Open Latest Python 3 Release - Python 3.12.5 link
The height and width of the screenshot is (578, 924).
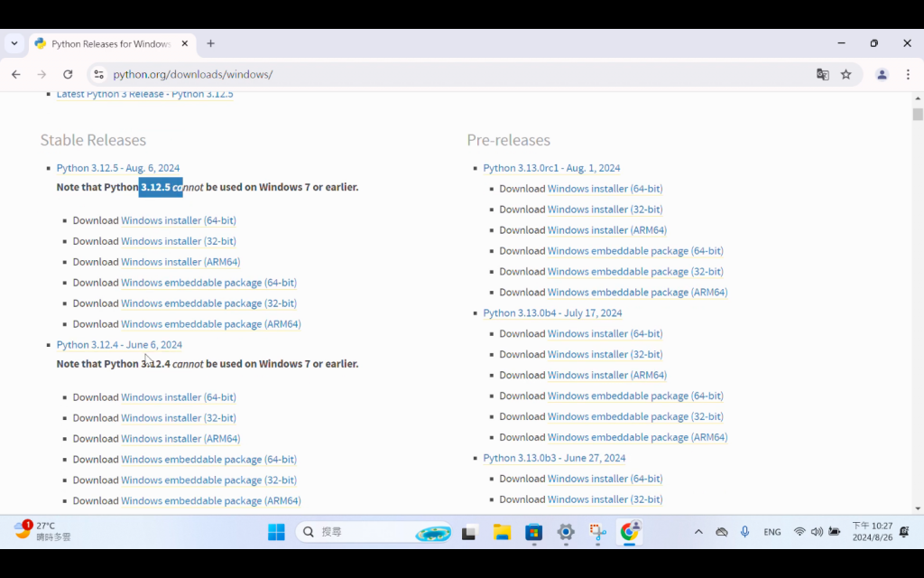point(145,94)
